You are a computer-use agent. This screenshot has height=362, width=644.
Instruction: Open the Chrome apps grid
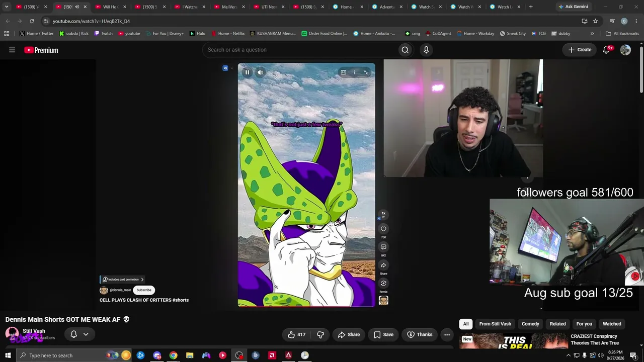tap(7, 34)
